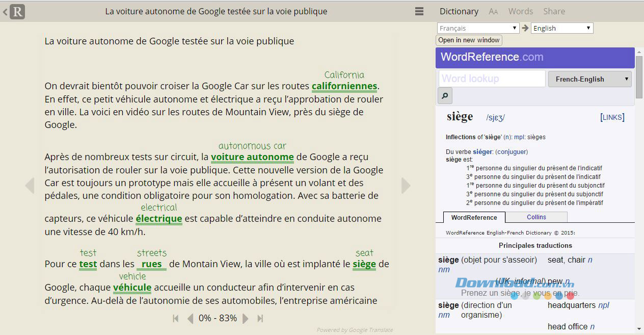This screenshot has width=644, height=335.
Task: Go to the previous page using left arrow
Action: coord(30,186)
